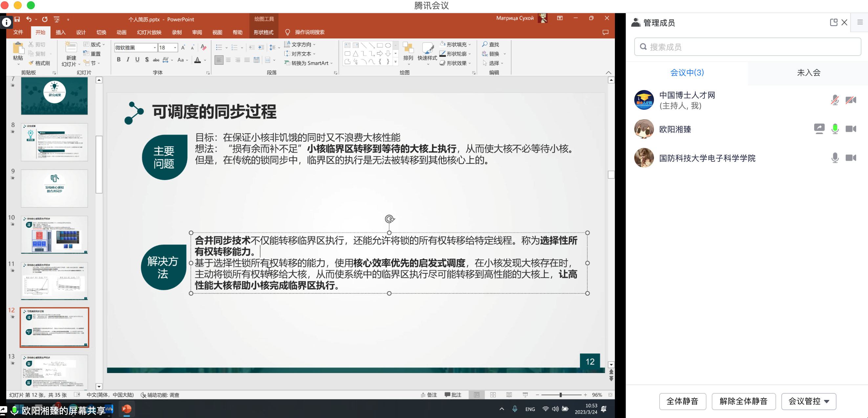The width and height of the screenshot is (868, 418).
Task: Start slideshow from beginning quick access icon
Action: [56, 19]
